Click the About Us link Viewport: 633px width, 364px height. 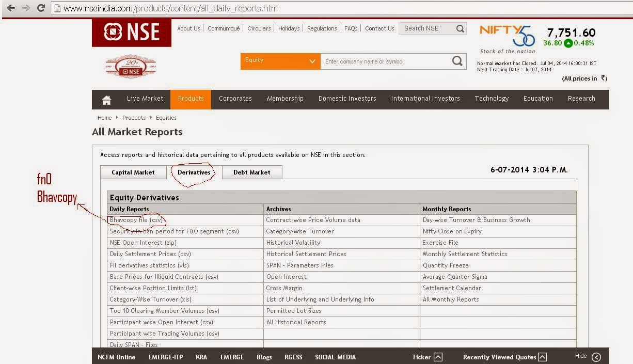click(188, 28)
